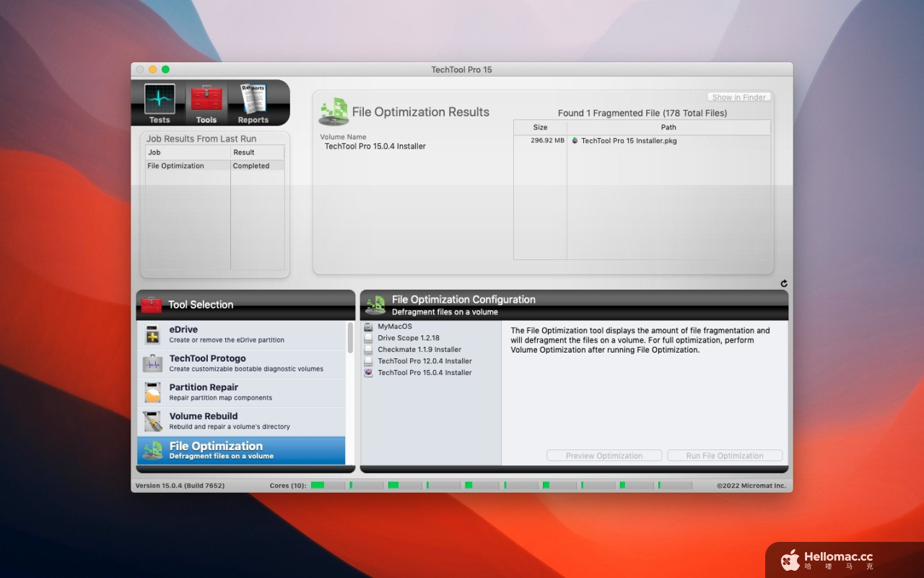This screenshot has width=924, height=578.
Task: Select the File Optimization job row
Action: pyautogui.click(x=215, y=165)
